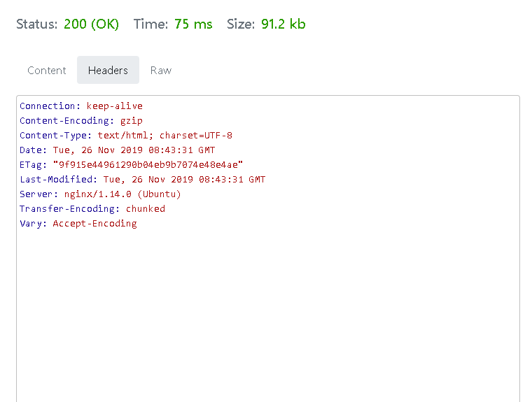Click the Connection: keep-alive header line
532x402 pixels.
pos(81,106)
